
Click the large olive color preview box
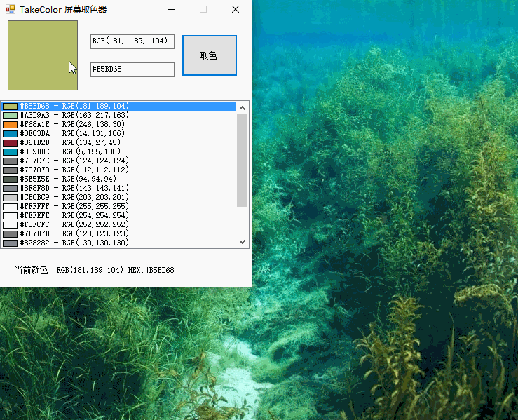pos(43,55)
